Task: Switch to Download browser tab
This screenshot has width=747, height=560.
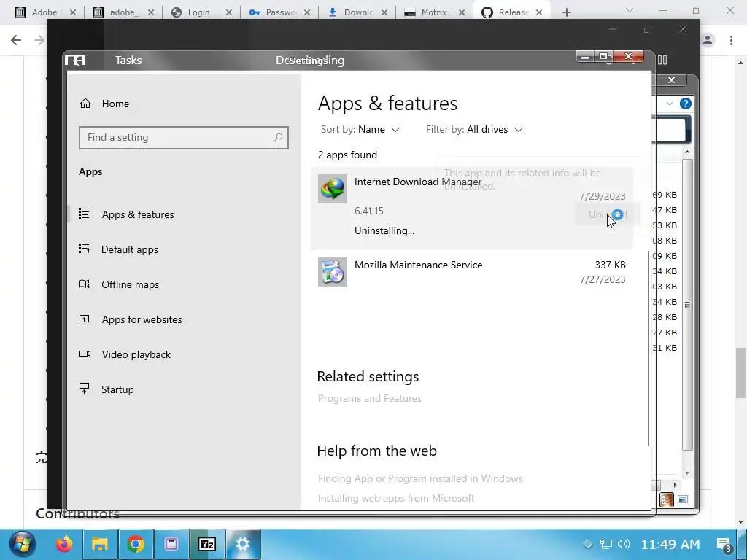Action: click(x=358, y=12)
